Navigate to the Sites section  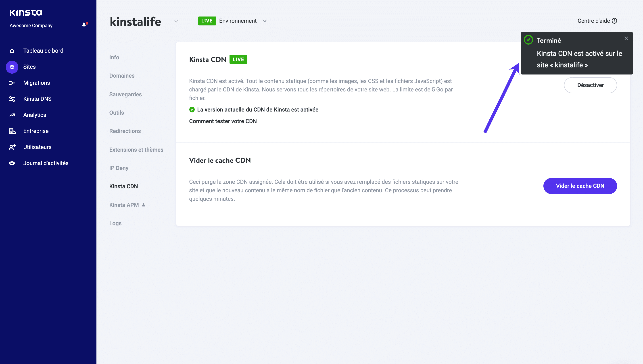pos(29,67)
